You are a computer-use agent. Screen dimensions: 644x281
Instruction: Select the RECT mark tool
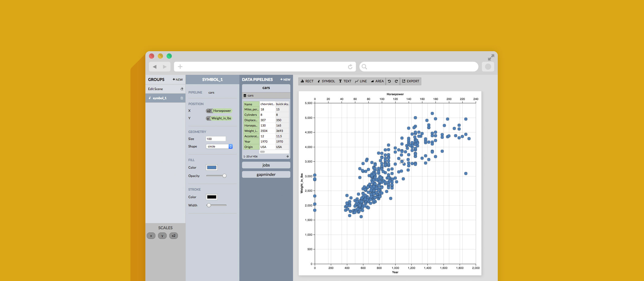[x=307, y=81]
